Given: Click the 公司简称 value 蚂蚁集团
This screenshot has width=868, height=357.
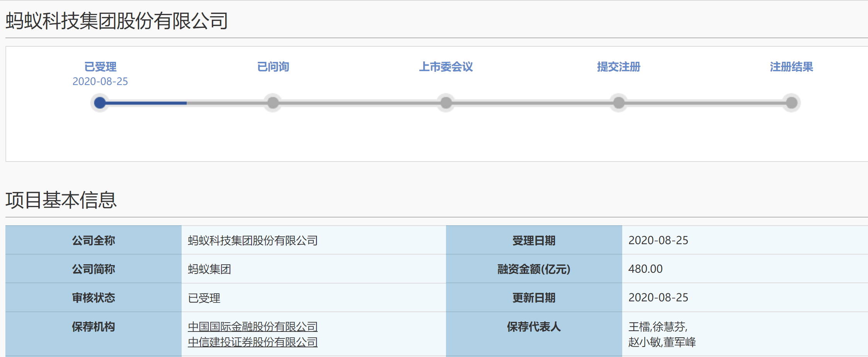Looking at the screenshot, I should click(x=209, y=269).
